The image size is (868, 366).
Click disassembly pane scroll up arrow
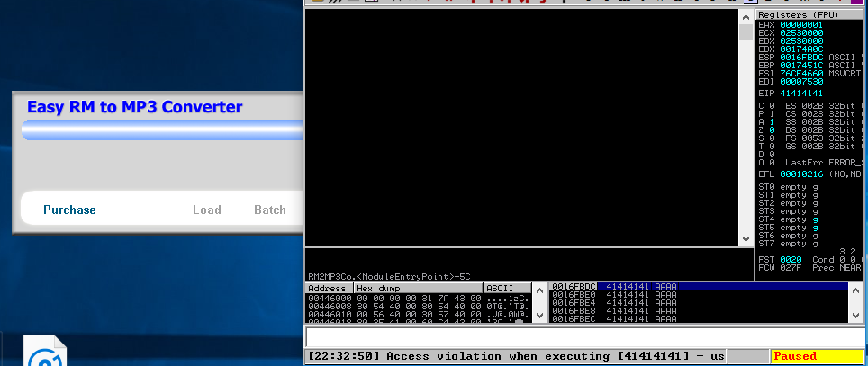[x=746, y=16]
